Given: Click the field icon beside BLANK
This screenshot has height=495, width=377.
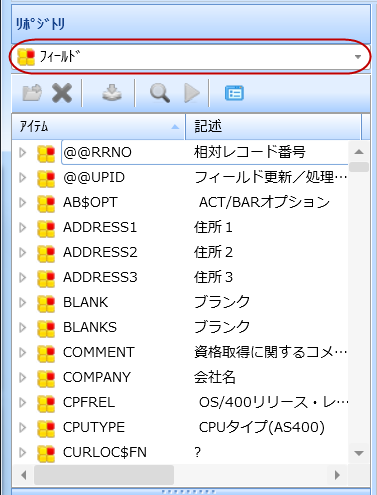Looking at the screenshot, I should pyautogui.click(x=46, y=304).
